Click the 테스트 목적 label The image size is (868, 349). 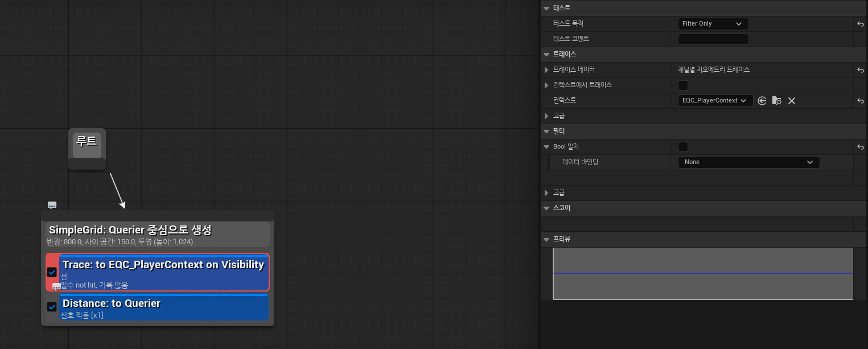pyautogui.click(x=568, y=24)
